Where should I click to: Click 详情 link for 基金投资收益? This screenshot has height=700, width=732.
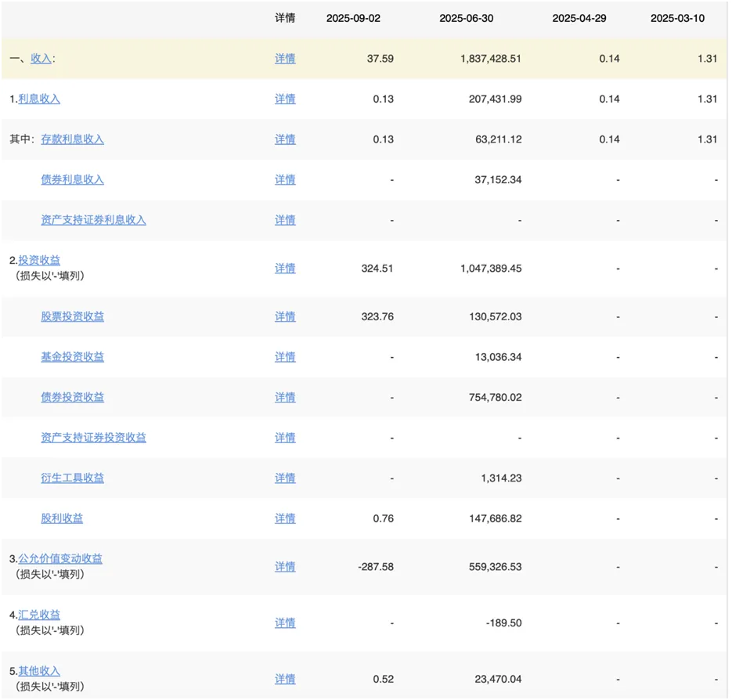285,357
